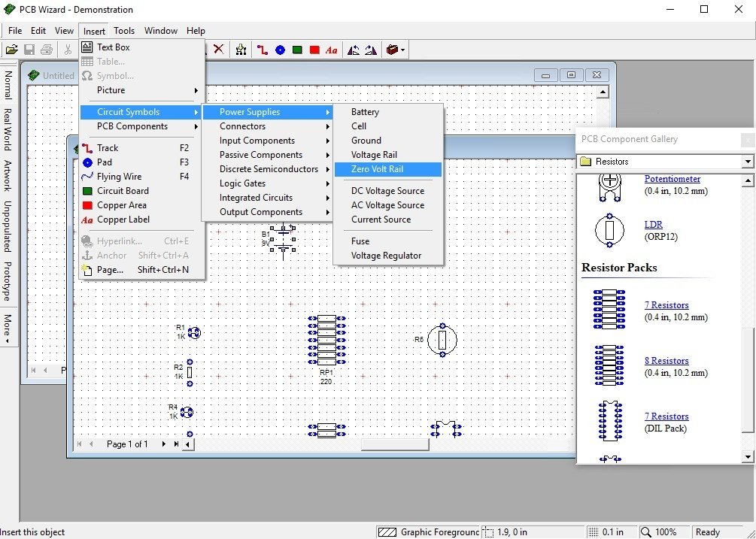The image size is (756, 539).
Task: Choose Flying Wire in the Insert menu
Action: (x=141, y=177)
